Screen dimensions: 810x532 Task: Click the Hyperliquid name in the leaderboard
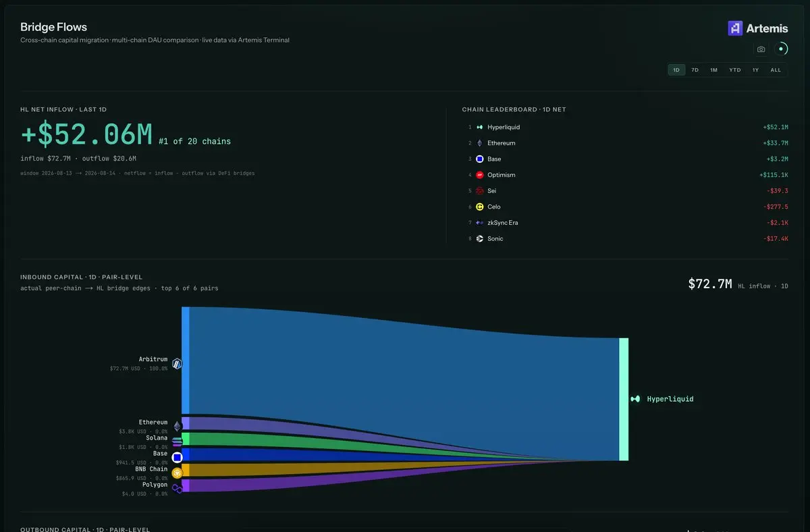504,127
